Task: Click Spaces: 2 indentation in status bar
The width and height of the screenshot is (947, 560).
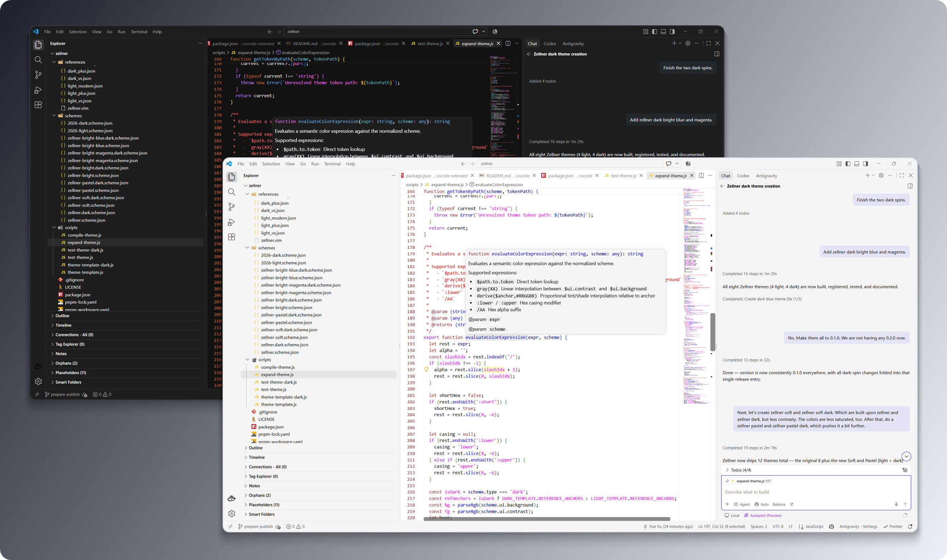Action: pyautogui.click(x=759, y=526)
